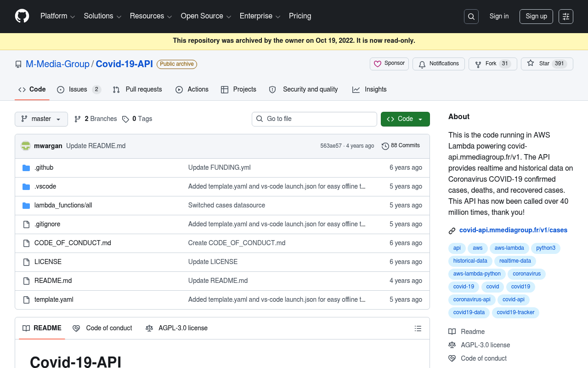Image resolution: width=588 pixels, height=368 pixels.
Task: Open the Pricing page
Action: coord(300,16)
